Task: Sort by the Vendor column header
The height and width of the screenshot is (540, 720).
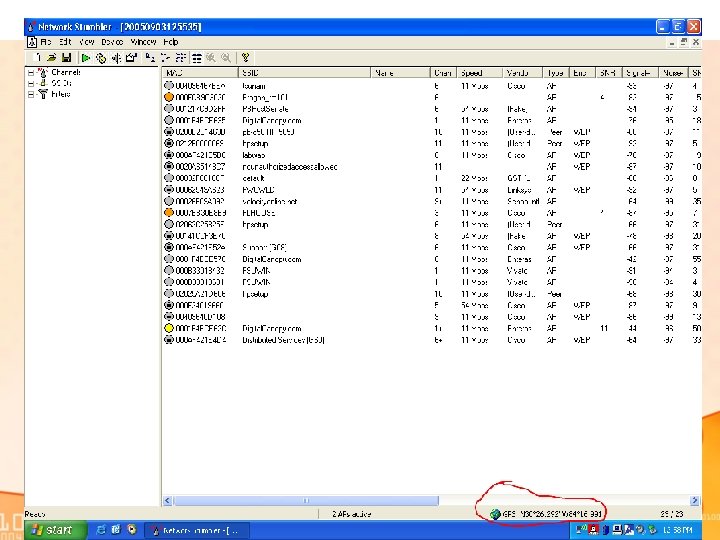Action: (x=523, y=73)
